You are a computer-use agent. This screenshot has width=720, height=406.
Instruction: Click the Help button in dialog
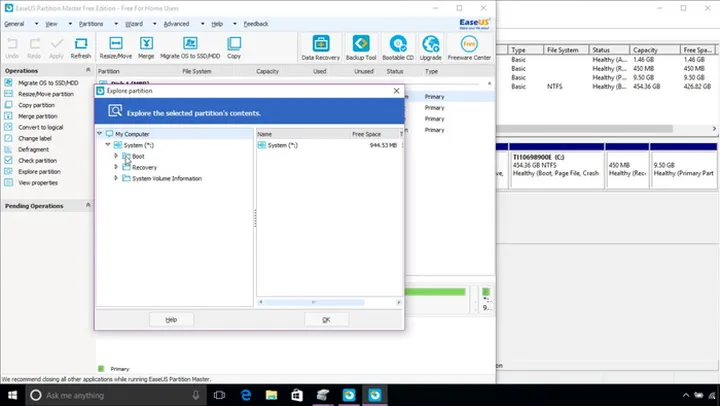click(x=171, y=320)
